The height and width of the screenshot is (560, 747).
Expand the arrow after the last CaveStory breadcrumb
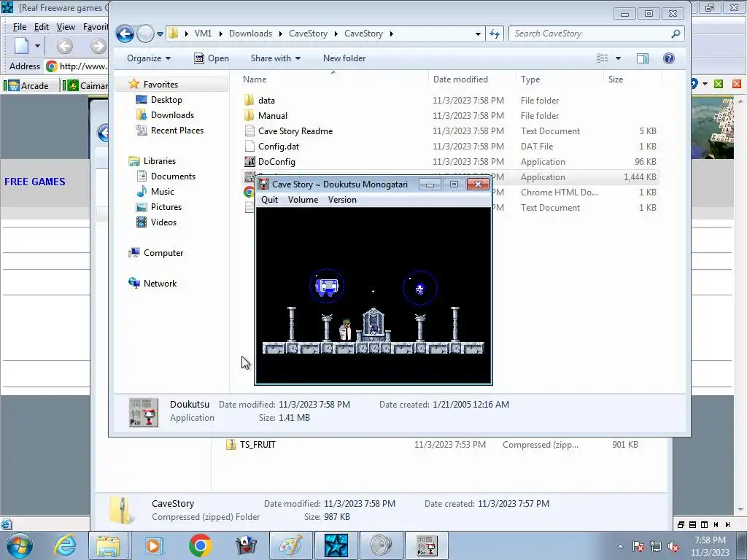coord(391,34)
